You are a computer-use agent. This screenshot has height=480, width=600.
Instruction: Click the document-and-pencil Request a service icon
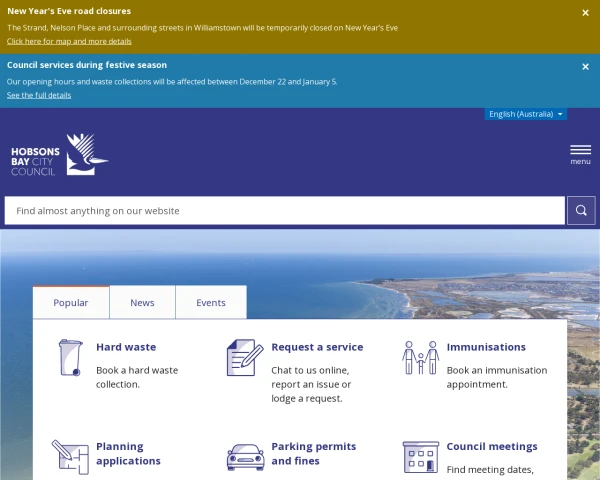pyautogui.click(x=245, y=358)
